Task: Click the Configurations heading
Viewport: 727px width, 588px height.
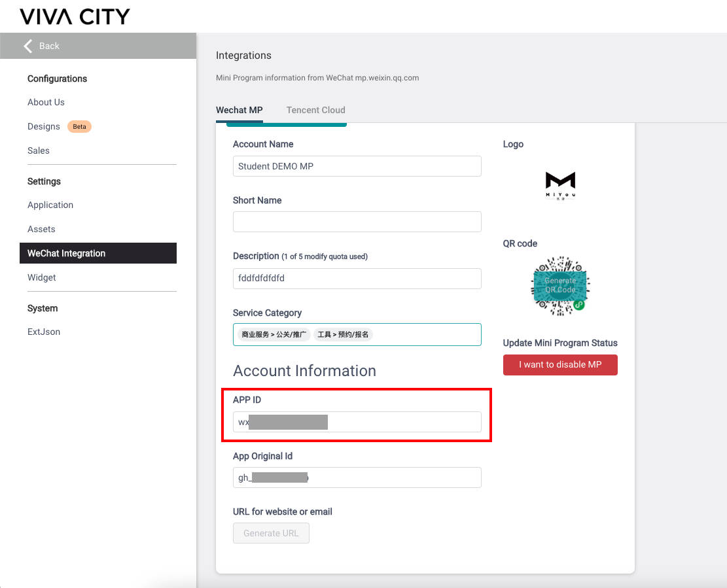Action: (57, 78)
